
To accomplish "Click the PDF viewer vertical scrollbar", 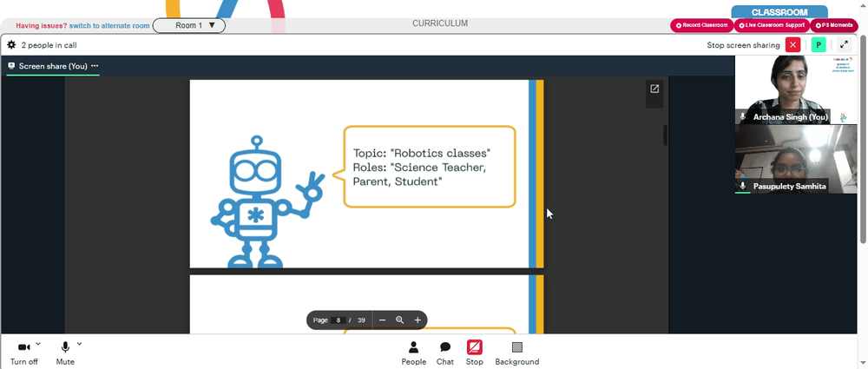I will pyautogui.click(x=665, y=135).
